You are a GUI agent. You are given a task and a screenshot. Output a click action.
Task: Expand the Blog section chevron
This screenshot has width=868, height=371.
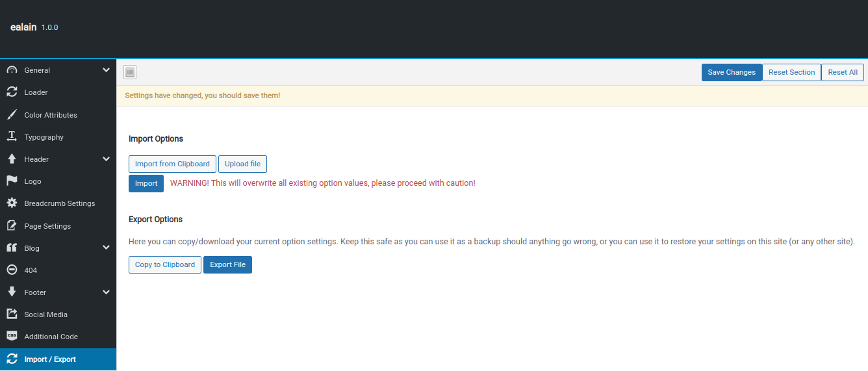(107, 248)
